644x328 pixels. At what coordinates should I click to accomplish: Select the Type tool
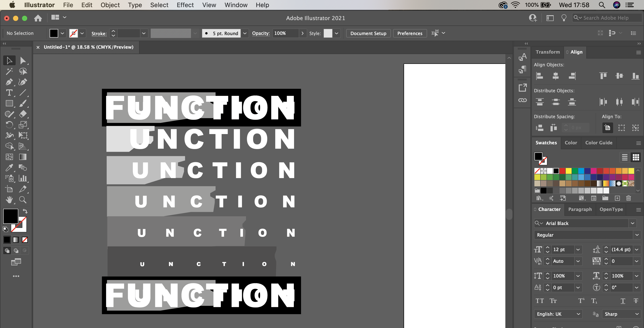(9, 93)
